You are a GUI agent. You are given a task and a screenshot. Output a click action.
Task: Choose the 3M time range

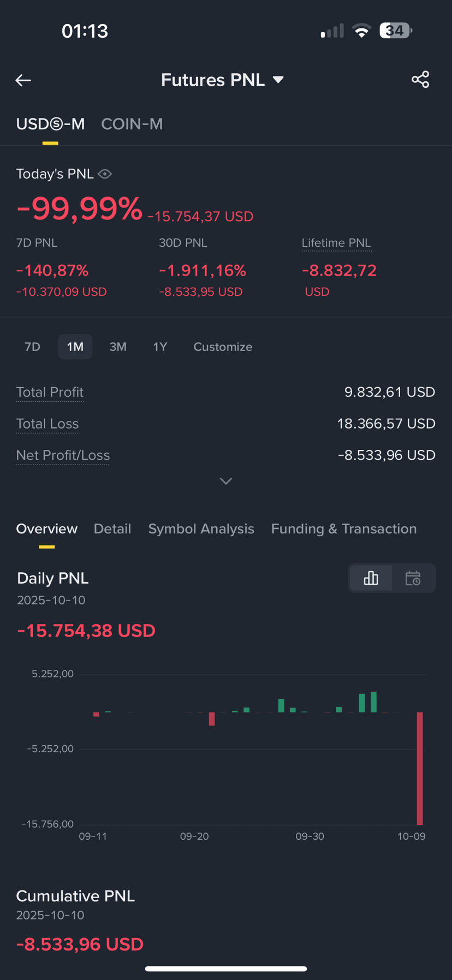click(118, 347)
